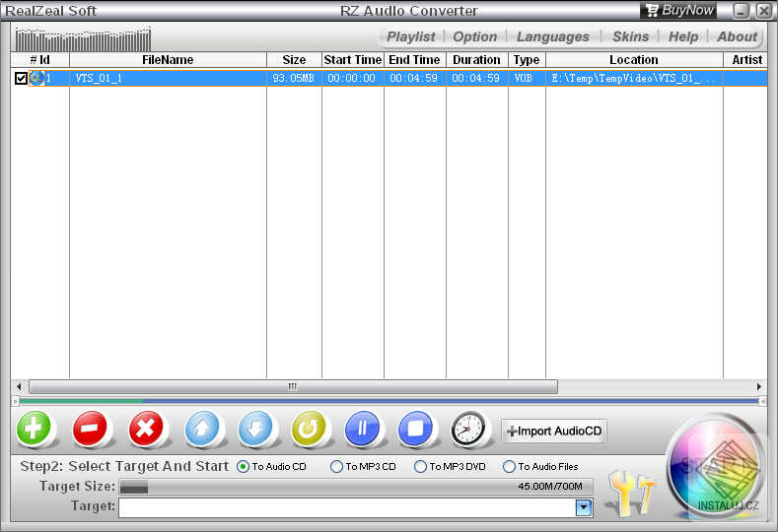
Task: Click the # Id column header
Action: point(40,59)
